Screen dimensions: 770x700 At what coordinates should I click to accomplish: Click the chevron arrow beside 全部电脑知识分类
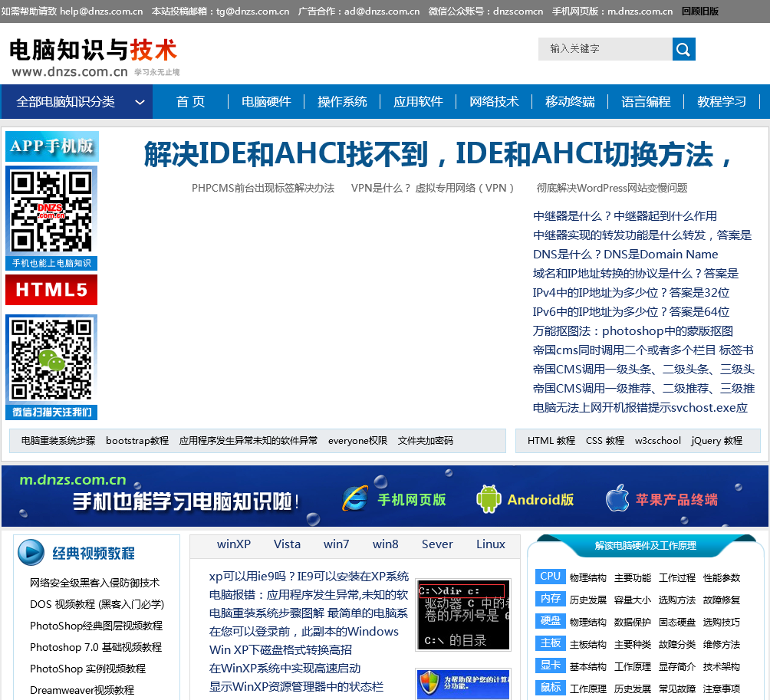[140, 102]
